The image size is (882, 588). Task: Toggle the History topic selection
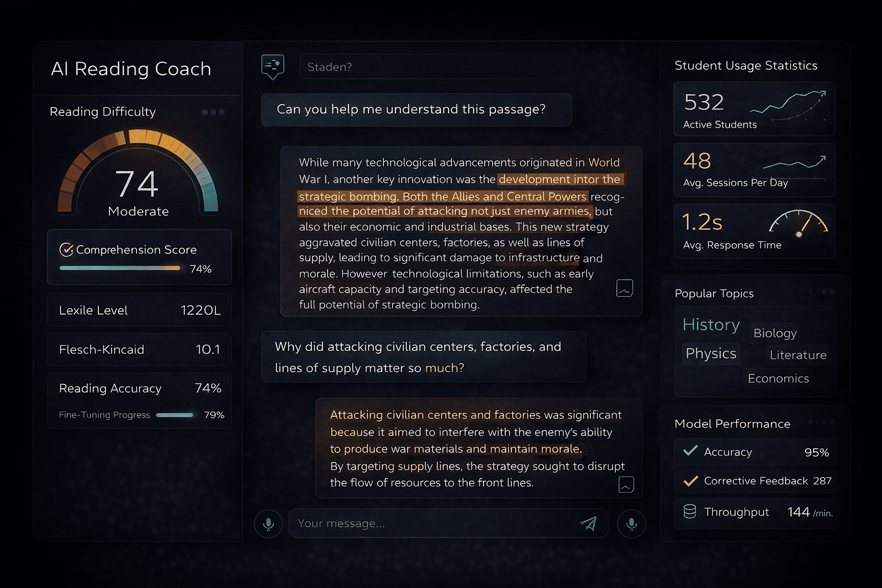coord(711,324)
